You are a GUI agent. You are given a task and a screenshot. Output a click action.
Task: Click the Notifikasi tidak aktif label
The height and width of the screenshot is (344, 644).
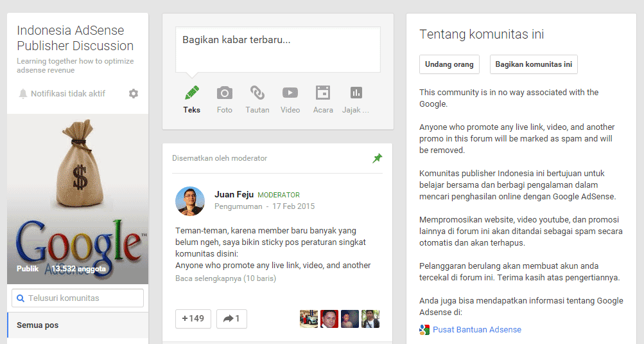coord(68,93)
